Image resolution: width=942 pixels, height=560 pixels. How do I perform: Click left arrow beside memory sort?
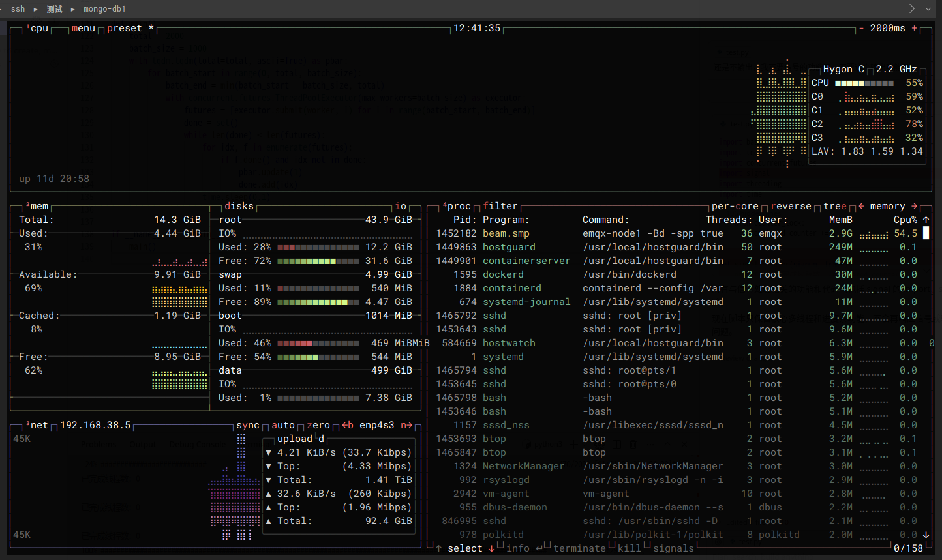(x=862, y=206)
